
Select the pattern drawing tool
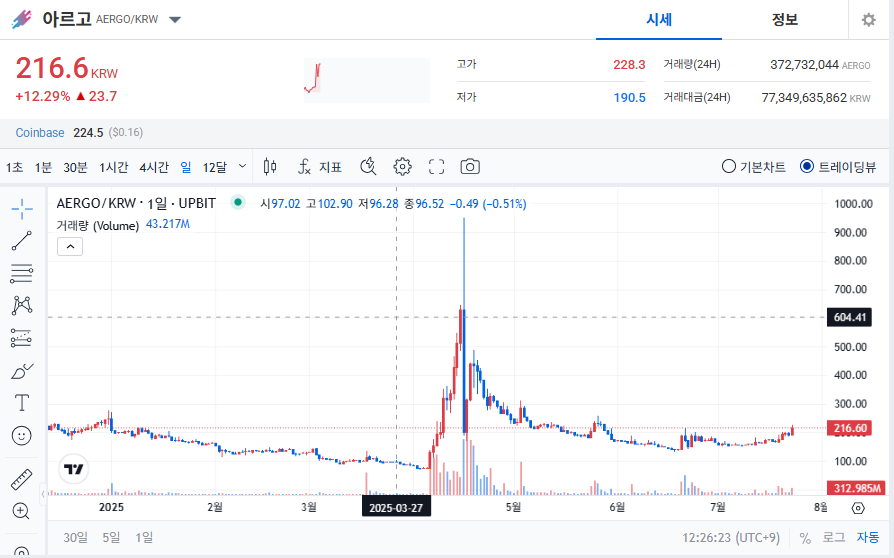click(22, 306)
